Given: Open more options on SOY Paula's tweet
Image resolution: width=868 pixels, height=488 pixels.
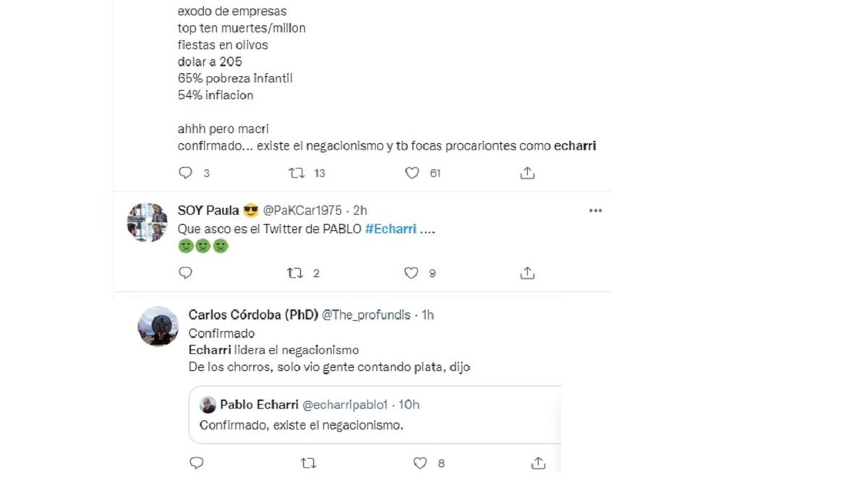Looking at the screenshot, I should point(595,210).
